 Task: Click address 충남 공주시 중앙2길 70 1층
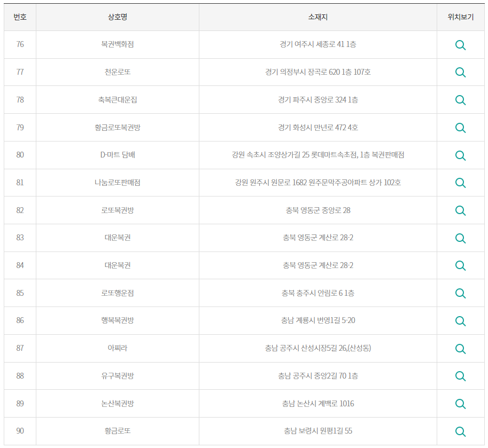point(317,375)
